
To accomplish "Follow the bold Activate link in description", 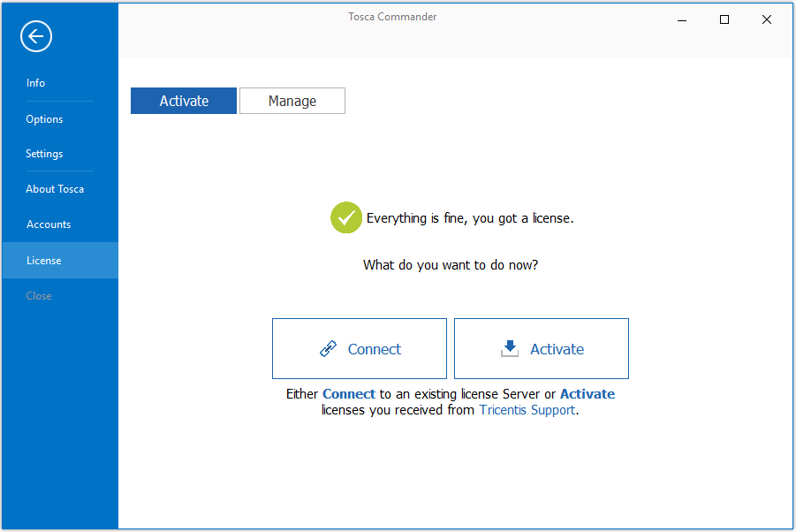I will 588,394.
